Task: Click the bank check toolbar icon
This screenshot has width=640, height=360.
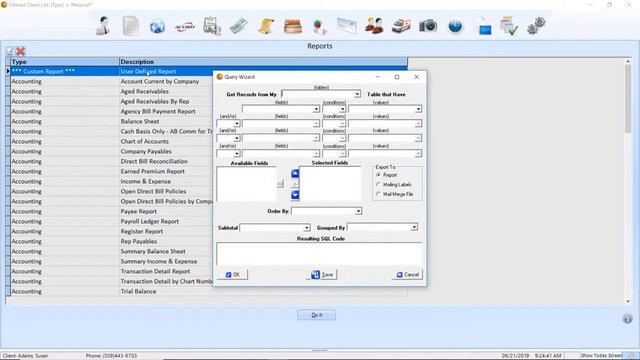Action: tap(239, 26)
